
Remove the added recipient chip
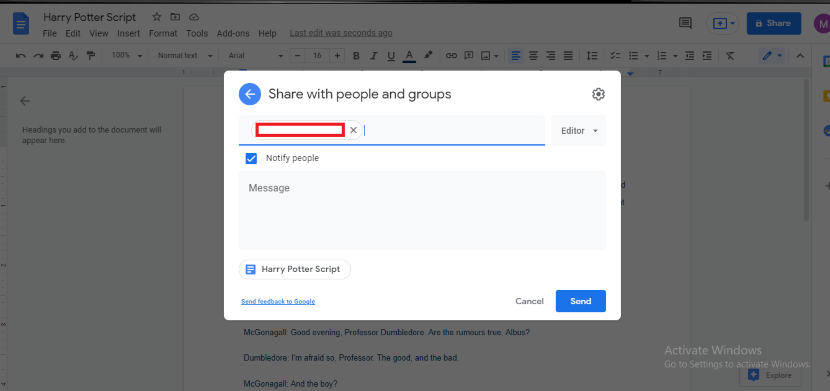click(354, 130)
